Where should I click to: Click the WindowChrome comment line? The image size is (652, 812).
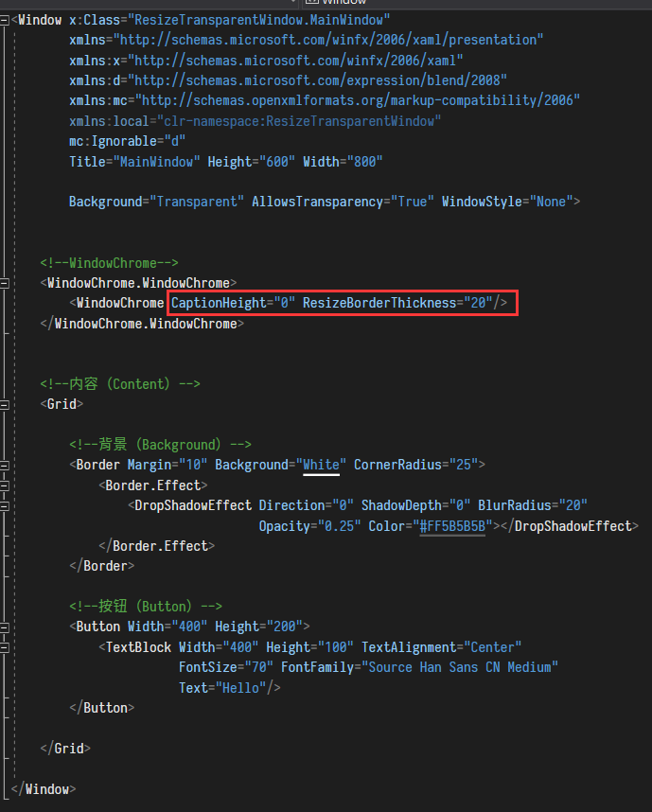coord(109,263)
